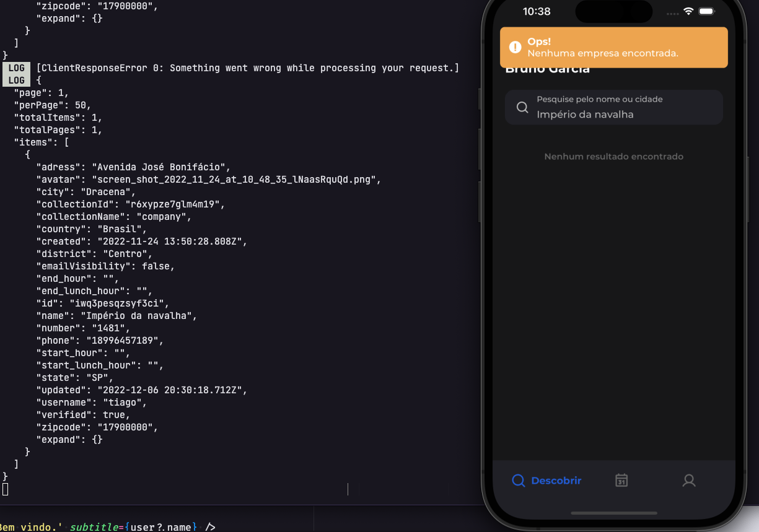Image resolution: width=759 pixels, height=532 pixels.
Task: Click the '"id": "iwq3pesqzsyf3ci"' line
Action: [x=102, y=303]
